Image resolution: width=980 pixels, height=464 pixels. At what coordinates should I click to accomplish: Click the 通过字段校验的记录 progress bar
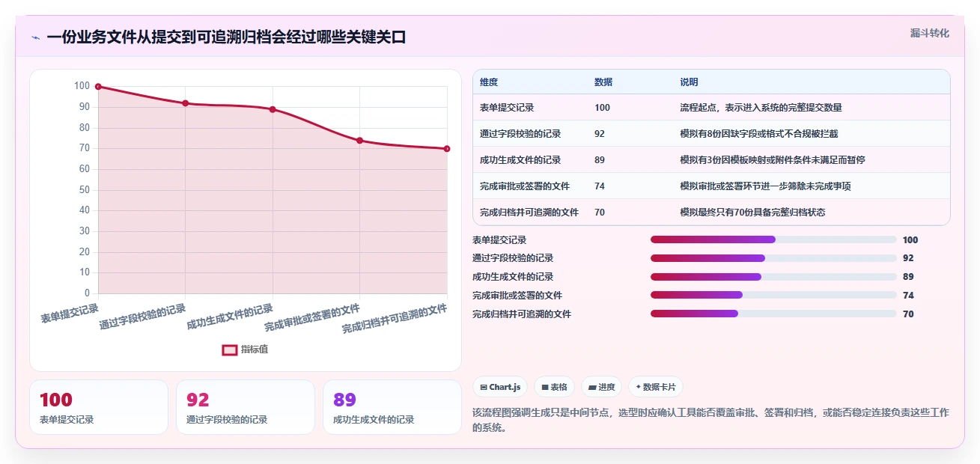coord(773,258)
